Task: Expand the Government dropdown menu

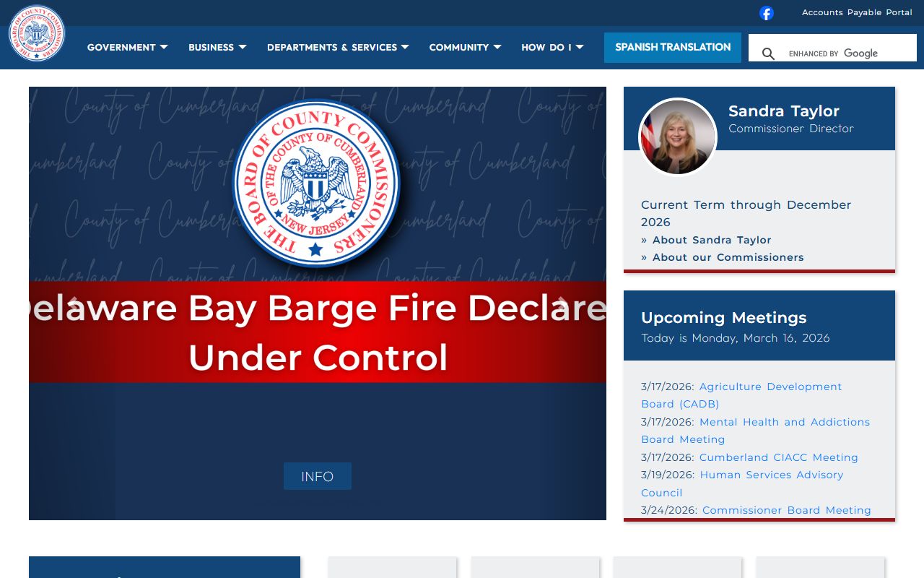Action: coord(127,47)
